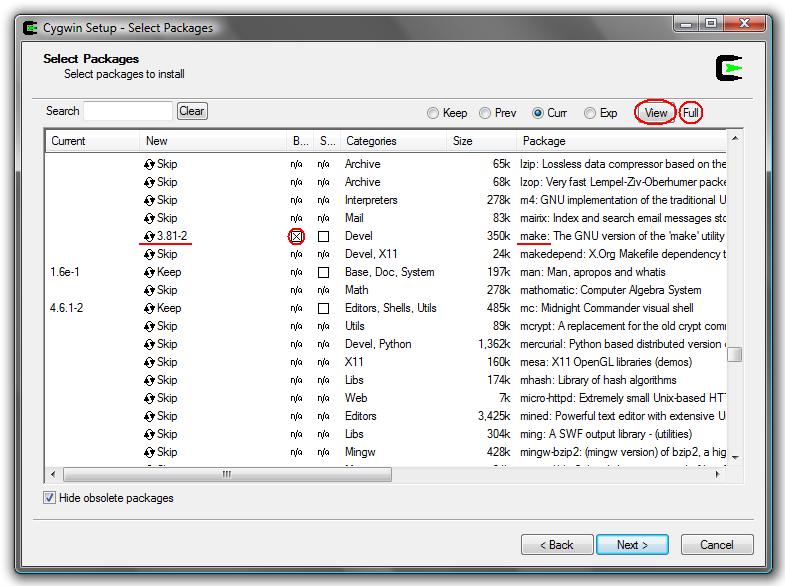Click into the Search input field
The width and height of the screenshot is (785, 586).
pos(128,111)
